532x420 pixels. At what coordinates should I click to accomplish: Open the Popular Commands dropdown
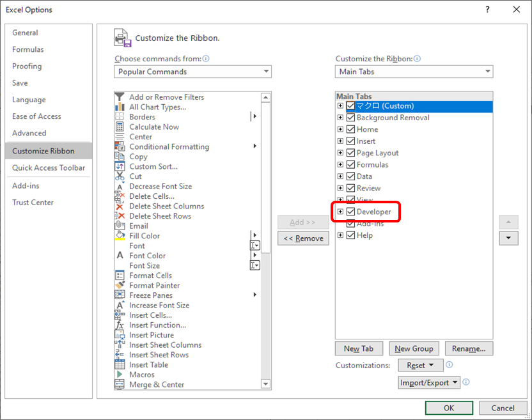point(192,72)
